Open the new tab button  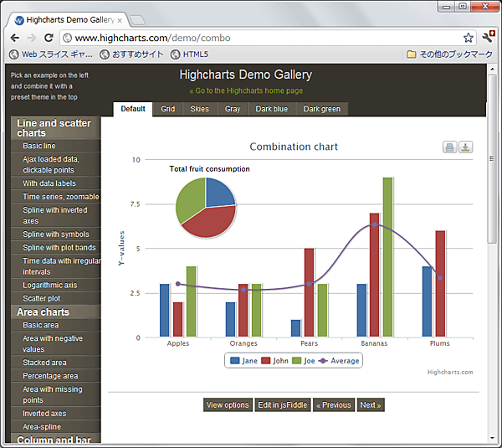coord(138,18)
